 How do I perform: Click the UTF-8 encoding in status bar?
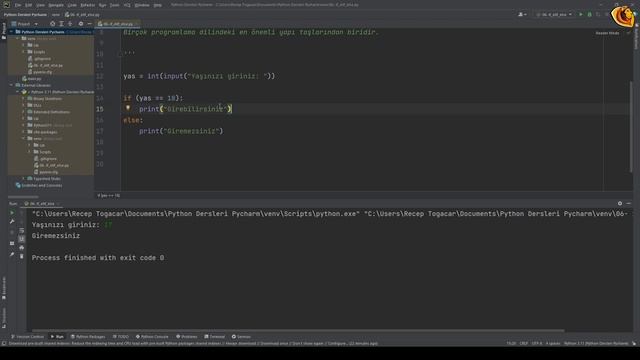pyautogui.click(x=537, y=344)
